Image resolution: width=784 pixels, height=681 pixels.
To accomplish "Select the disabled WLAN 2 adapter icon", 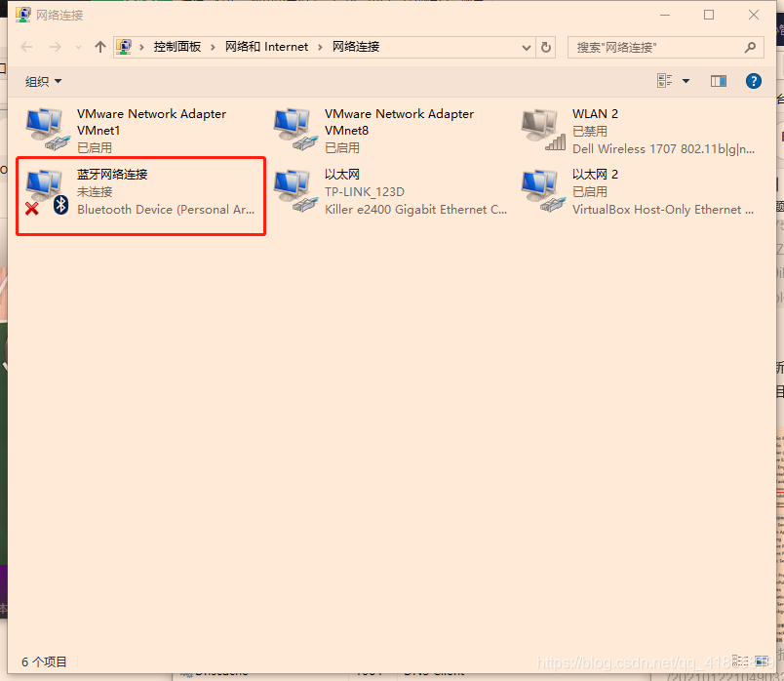I will (543, 129).
